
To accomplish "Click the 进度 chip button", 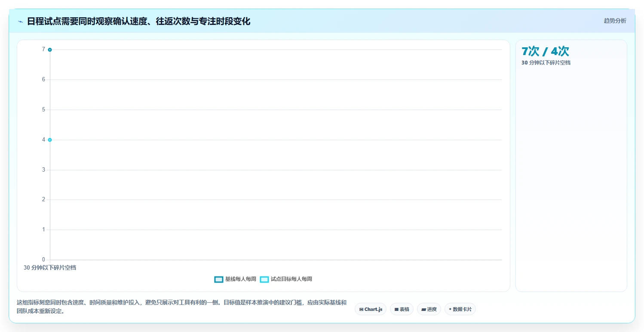I will [x=429, y=309].
